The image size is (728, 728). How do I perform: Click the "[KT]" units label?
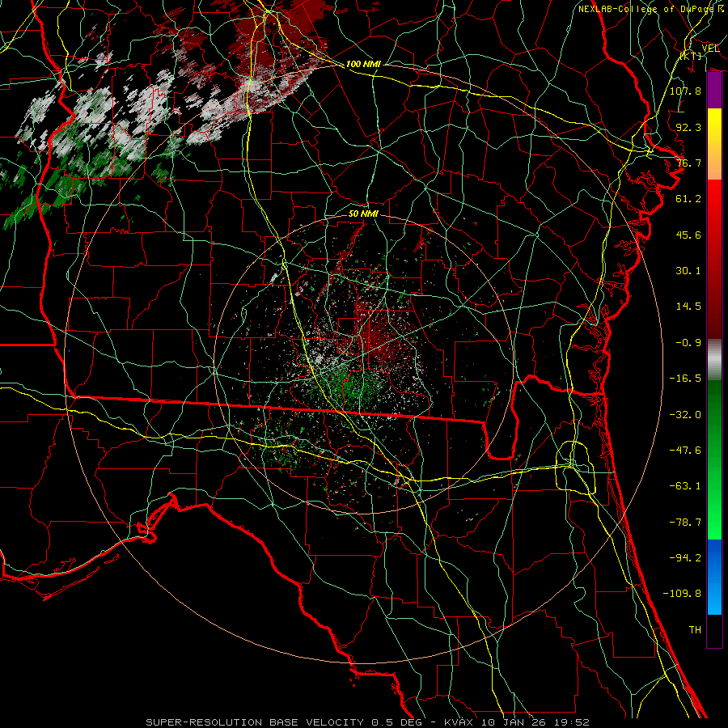coord(691,56)
